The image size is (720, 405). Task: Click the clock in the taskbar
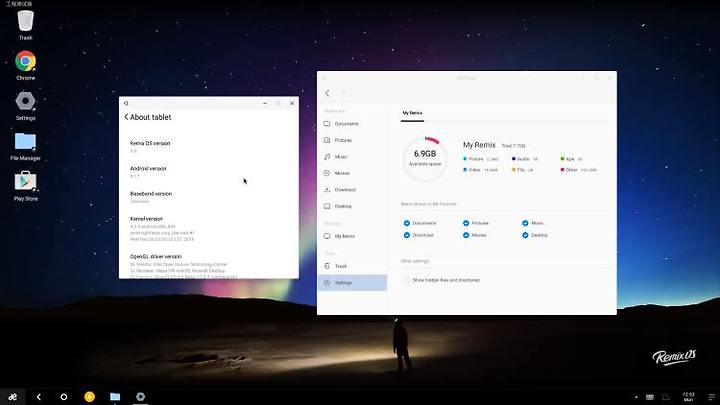(x=688, y=397)
